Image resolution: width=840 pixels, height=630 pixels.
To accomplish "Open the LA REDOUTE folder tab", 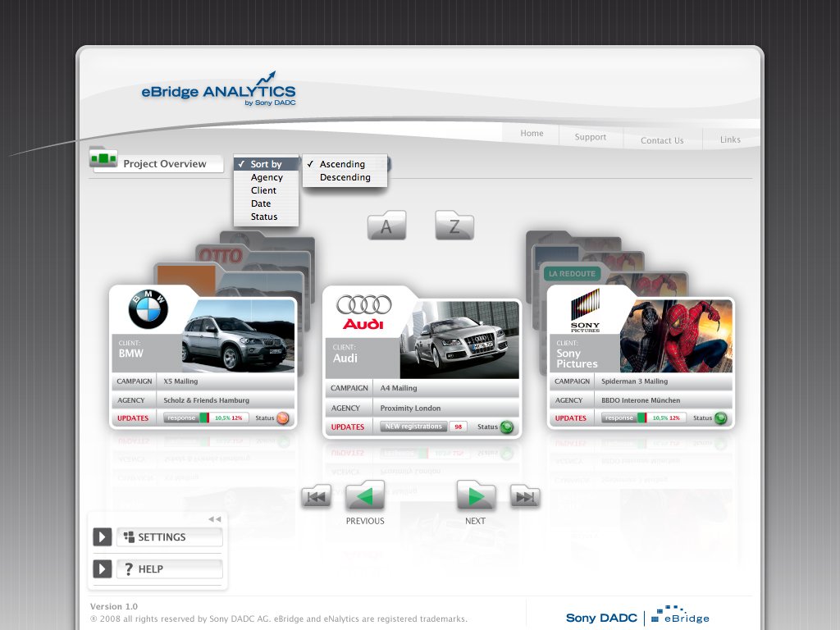I will [572, 273].
